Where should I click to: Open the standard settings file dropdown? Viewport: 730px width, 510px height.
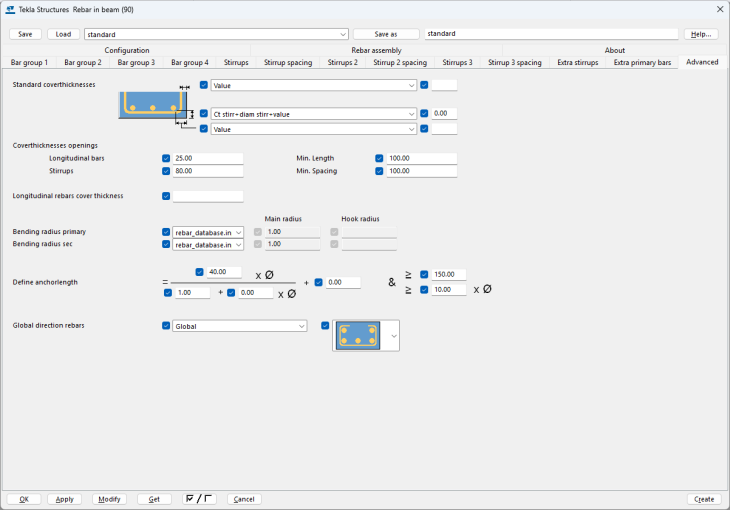point(216,34)
